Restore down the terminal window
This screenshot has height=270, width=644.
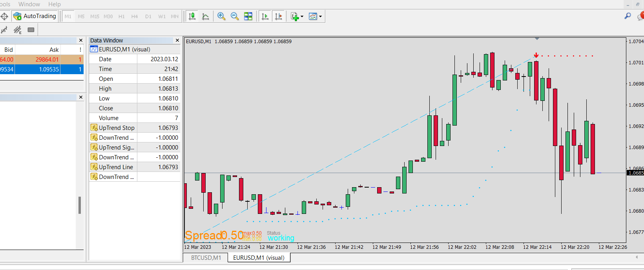[638, 4]
